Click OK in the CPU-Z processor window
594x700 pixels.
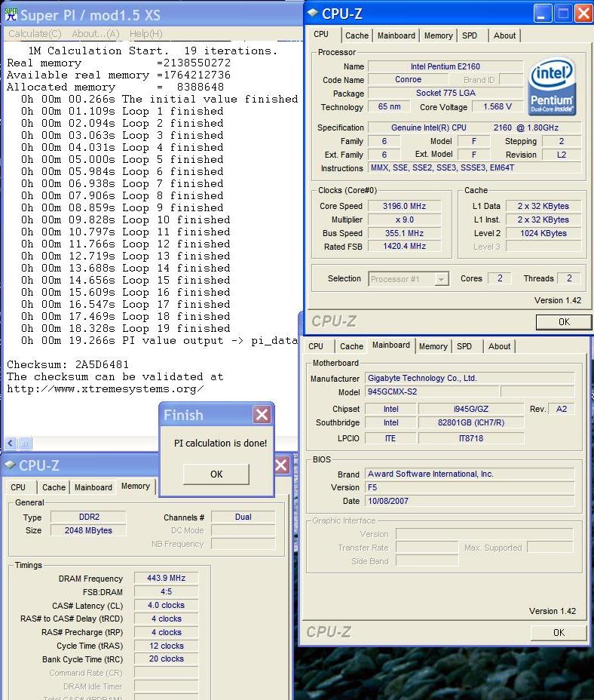pyautogui.click(x=564, y=322)
